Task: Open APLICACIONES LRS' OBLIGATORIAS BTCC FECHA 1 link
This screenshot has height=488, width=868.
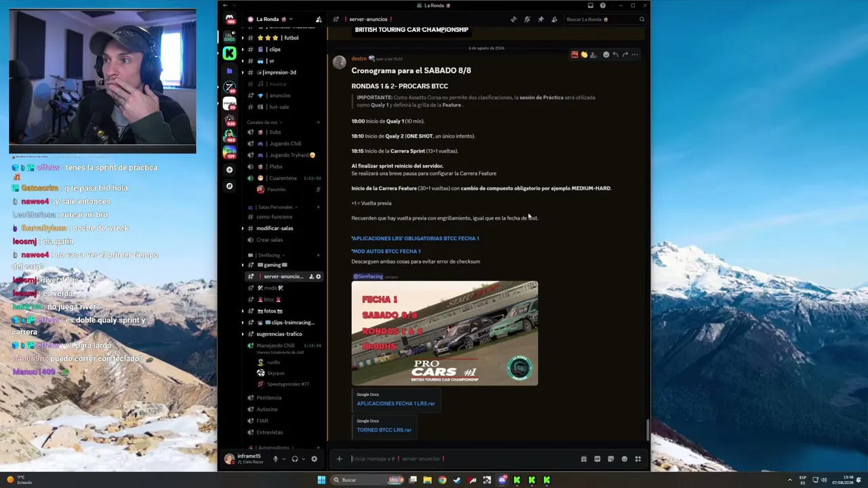Action: coord(416,239)
